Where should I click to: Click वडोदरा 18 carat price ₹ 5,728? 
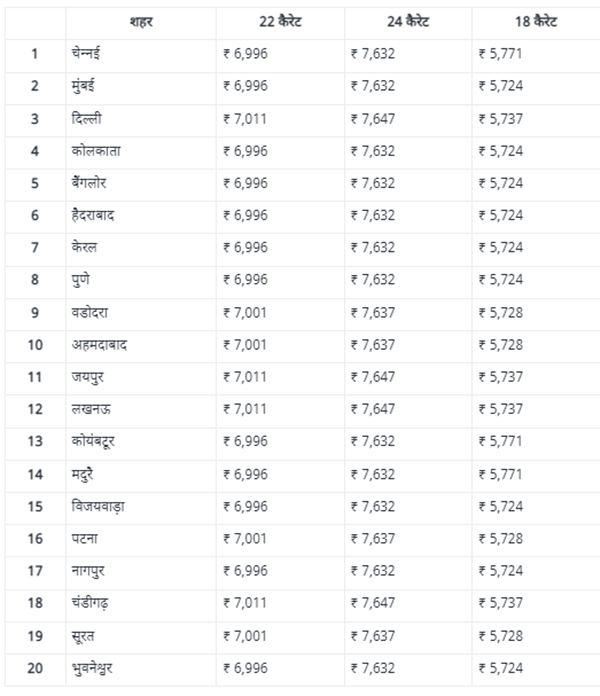[501, 313]
